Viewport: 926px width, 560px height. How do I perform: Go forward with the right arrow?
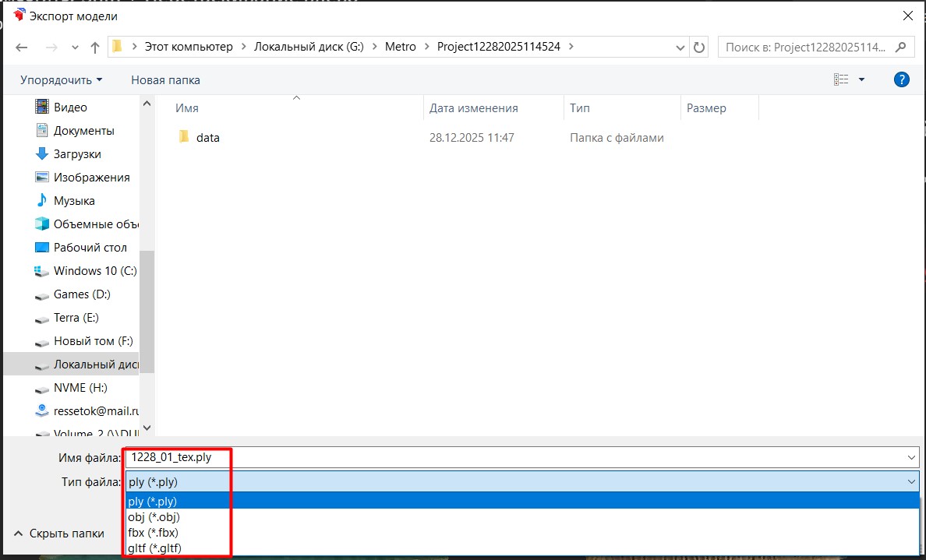click(51, 48)
